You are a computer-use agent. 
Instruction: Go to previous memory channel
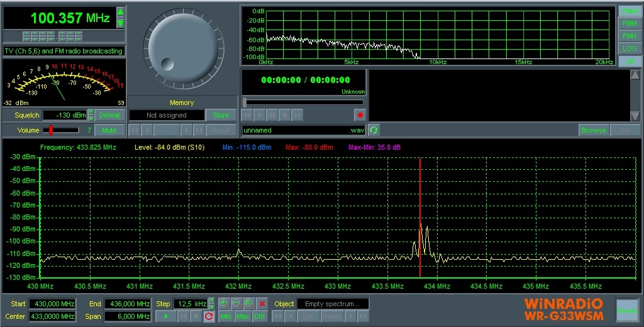coord(147,130)
